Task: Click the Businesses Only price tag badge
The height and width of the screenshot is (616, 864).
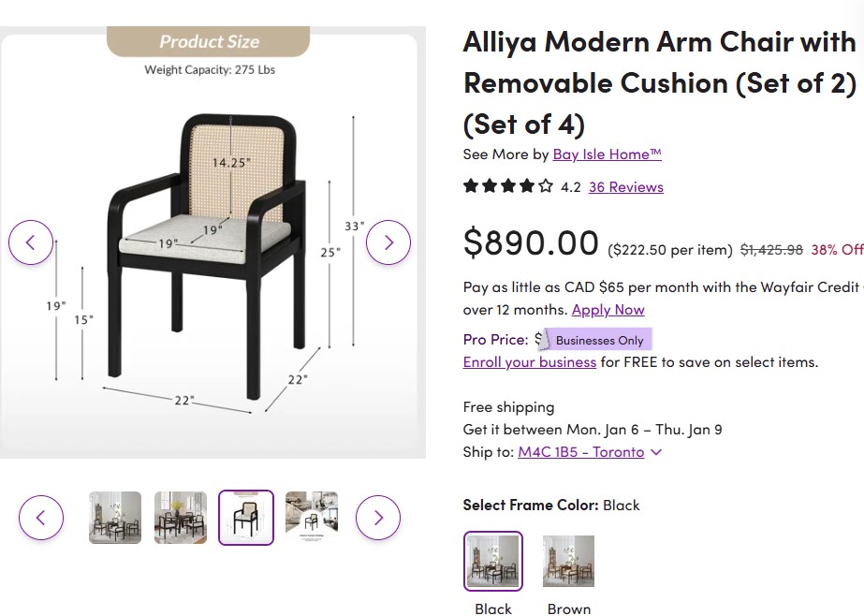Action: coord(597,340)
